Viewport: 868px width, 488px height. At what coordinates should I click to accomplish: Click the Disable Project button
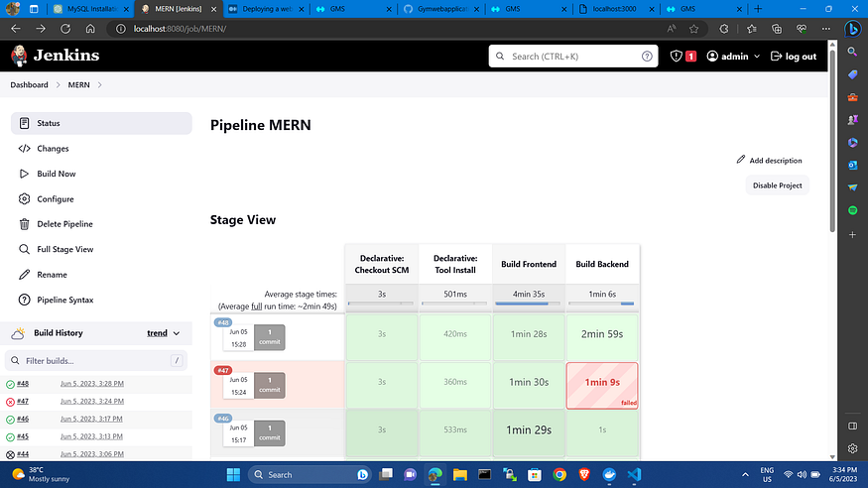(777, 185)
